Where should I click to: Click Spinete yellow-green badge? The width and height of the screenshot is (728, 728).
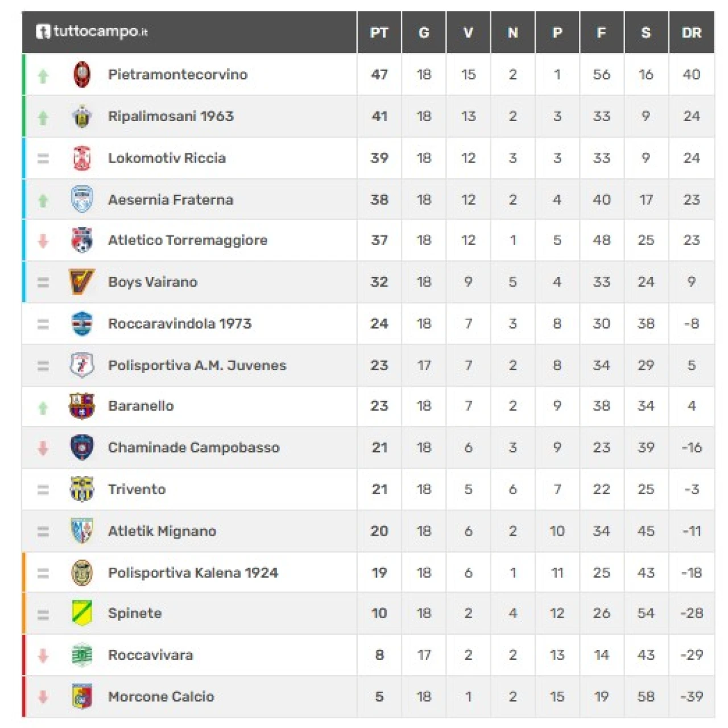point(82,613)
